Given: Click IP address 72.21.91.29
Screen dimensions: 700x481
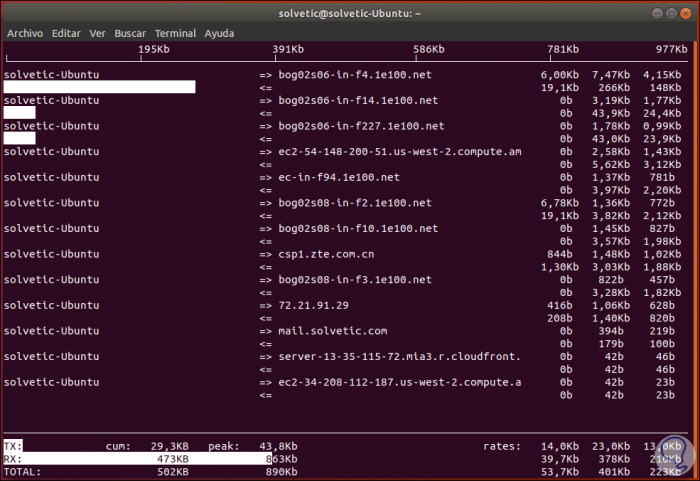Looking at the screenshot, I should coord(313,305).
